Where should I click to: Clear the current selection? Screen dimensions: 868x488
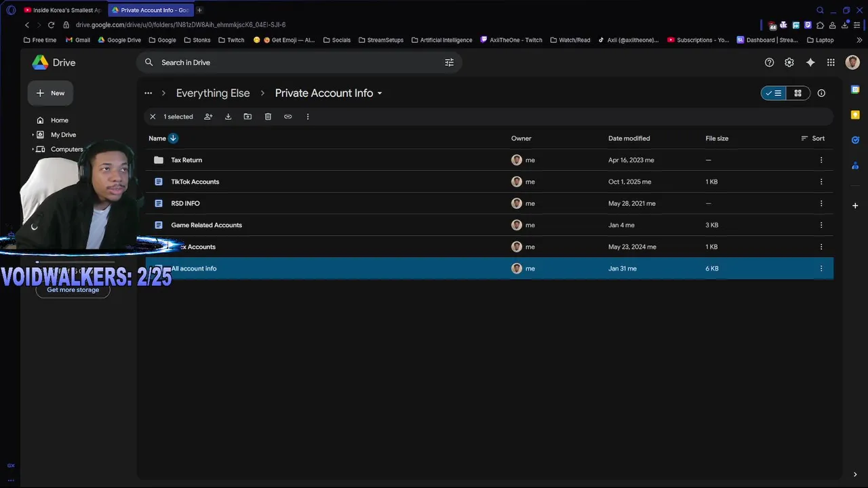pos(153,117)
